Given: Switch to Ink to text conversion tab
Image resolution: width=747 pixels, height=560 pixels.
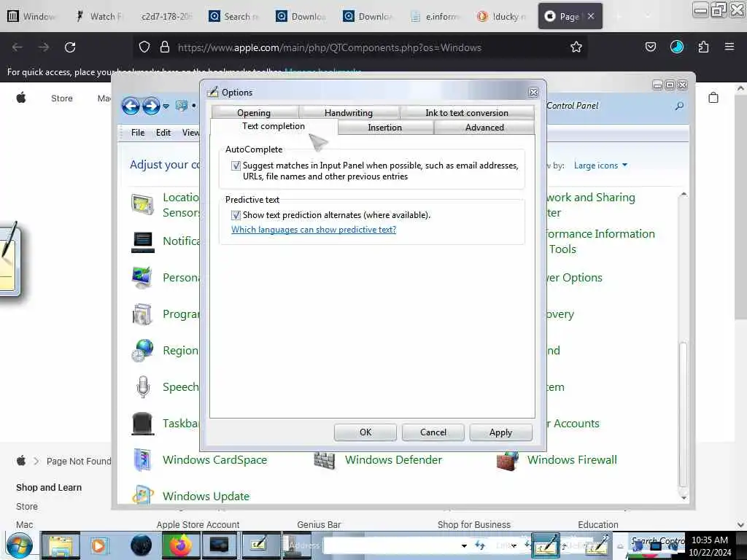Looking at the screenshot, I should [x=467, y=112].
